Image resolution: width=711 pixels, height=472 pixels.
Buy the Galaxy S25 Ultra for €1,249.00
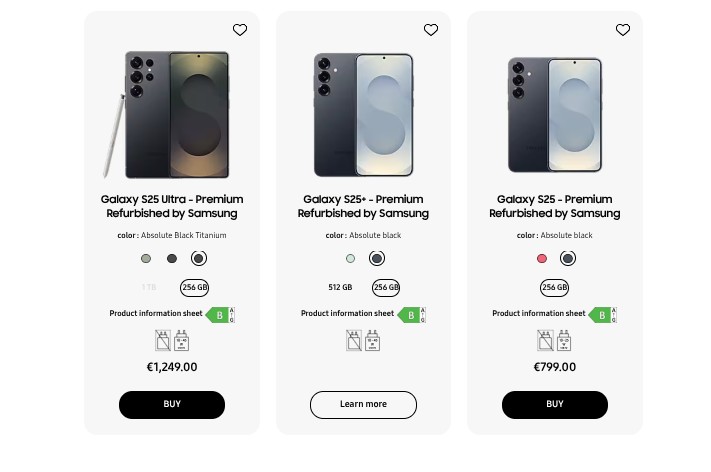pos(172,404)
